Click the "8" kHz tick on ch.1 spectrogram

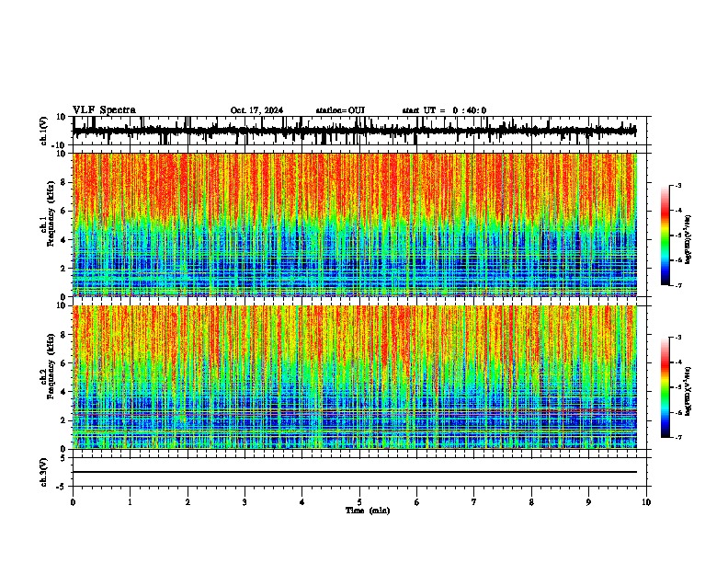coord(63,182)
